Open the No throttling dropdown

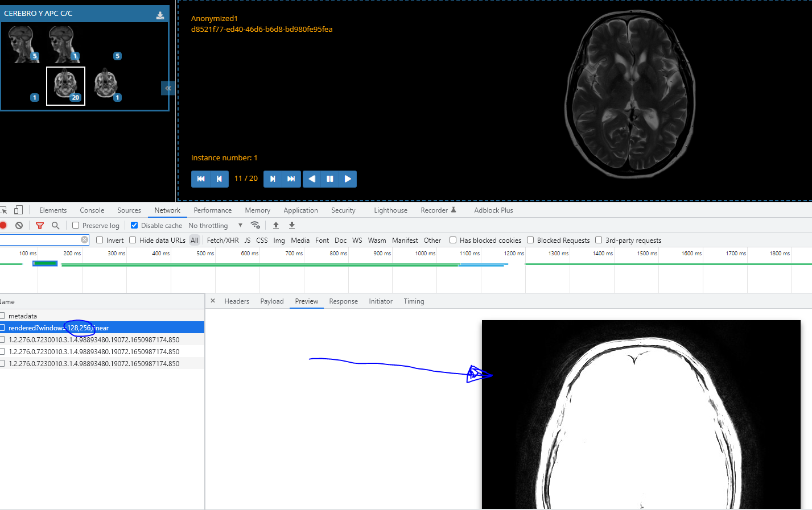216,226
